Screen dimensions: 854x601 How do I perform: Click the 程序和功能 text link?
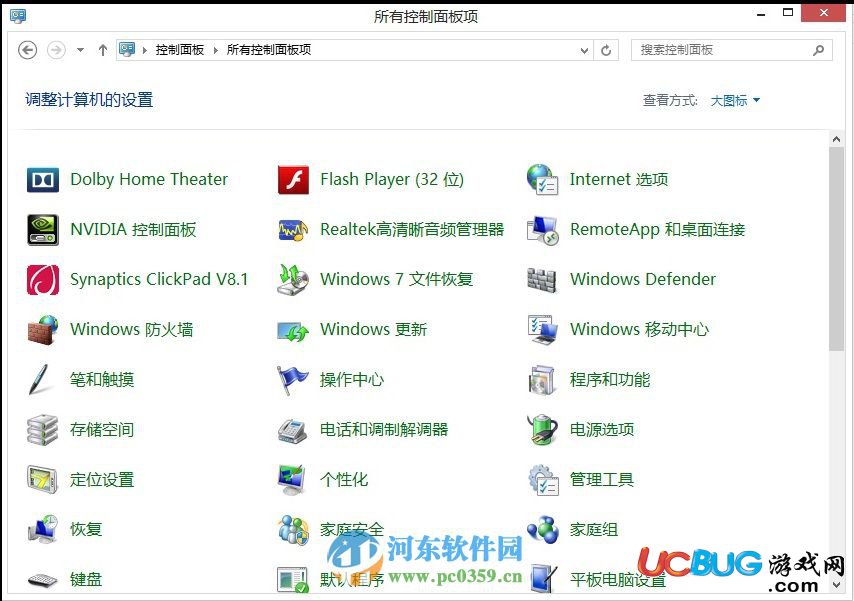pyautogui.click(x=610, y=380)
